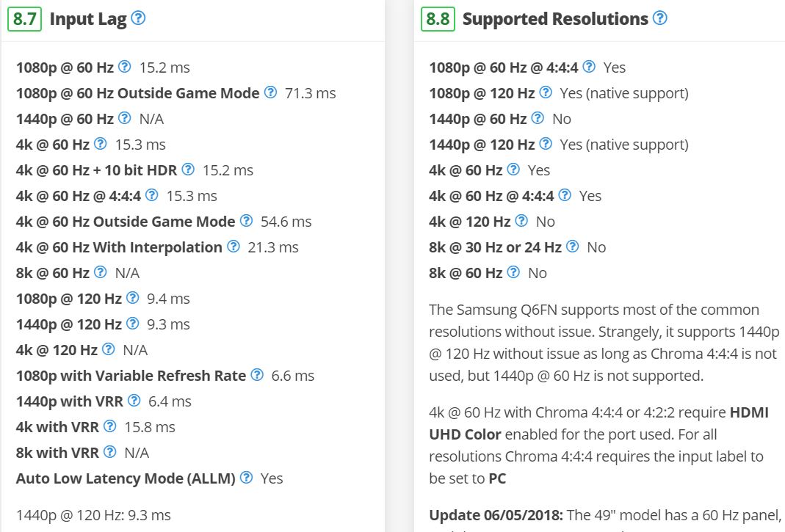Click help icon for Auto Low Latency Mode (ALLM)

point(247,478)
